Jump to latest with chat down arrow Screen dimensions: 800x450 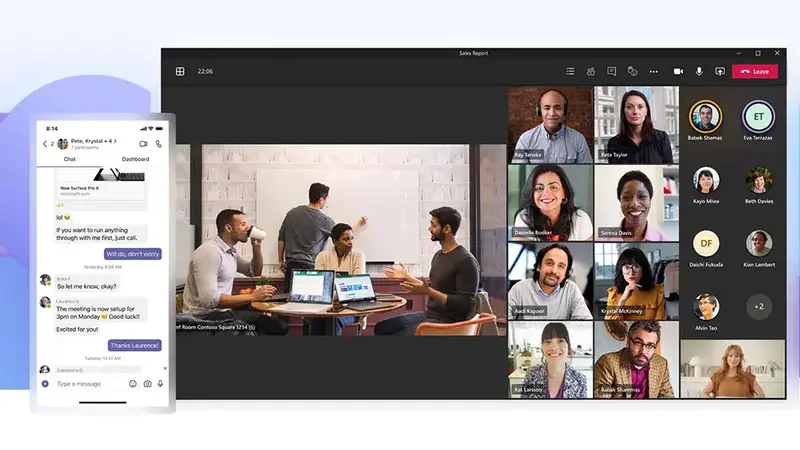(x=165, y=368)
